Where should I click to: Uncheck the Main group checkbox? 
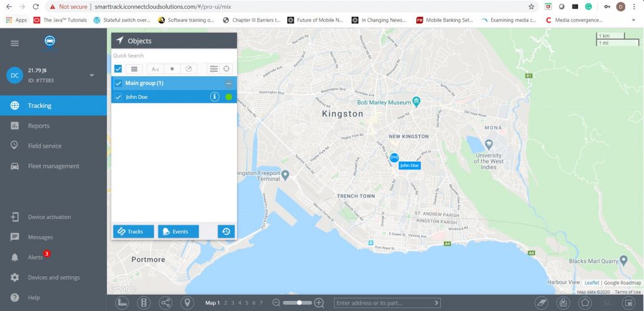click(118, 83)
